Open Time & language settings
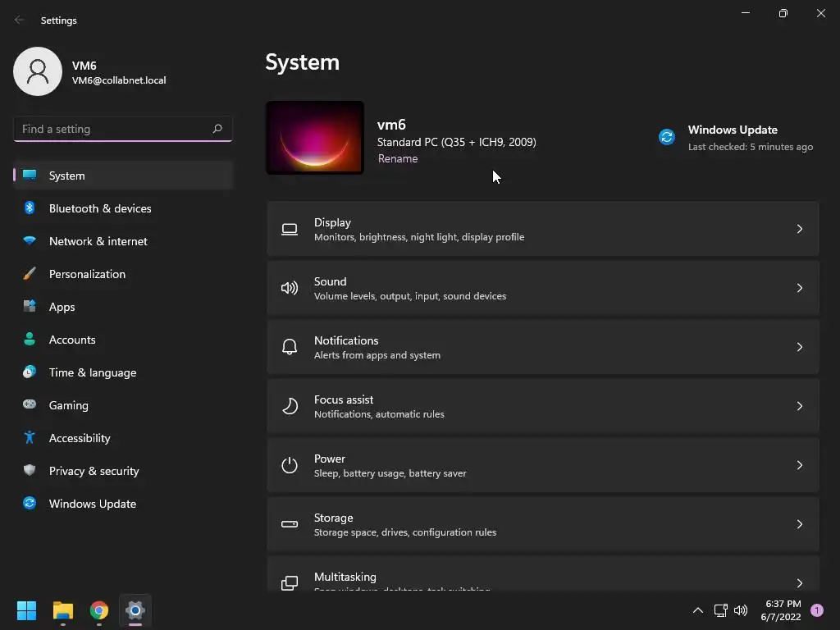Image resolution: width=840 pixels, height=630 pixels. click(x=123, y=372)
